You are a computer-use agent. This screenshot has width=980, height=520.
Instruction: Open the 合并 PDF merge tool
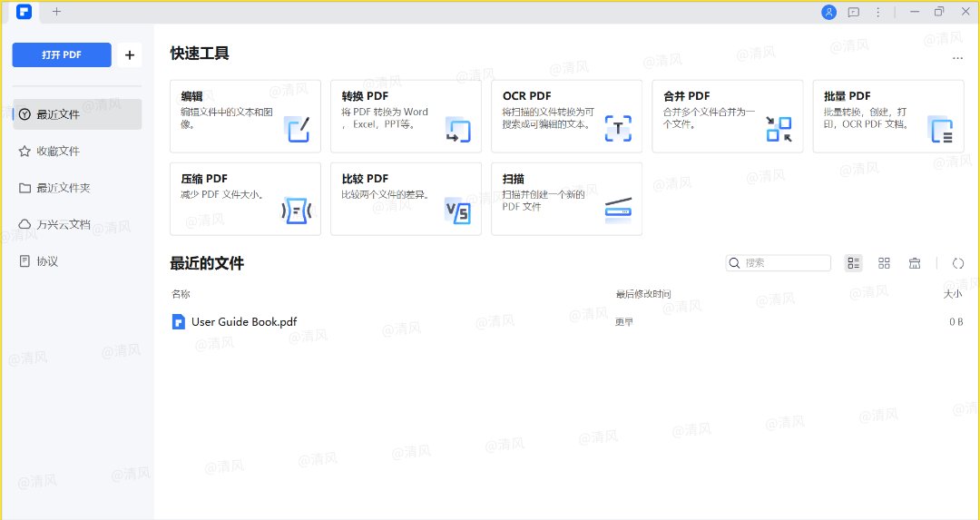pyautogui.click(x=727, y=116)
